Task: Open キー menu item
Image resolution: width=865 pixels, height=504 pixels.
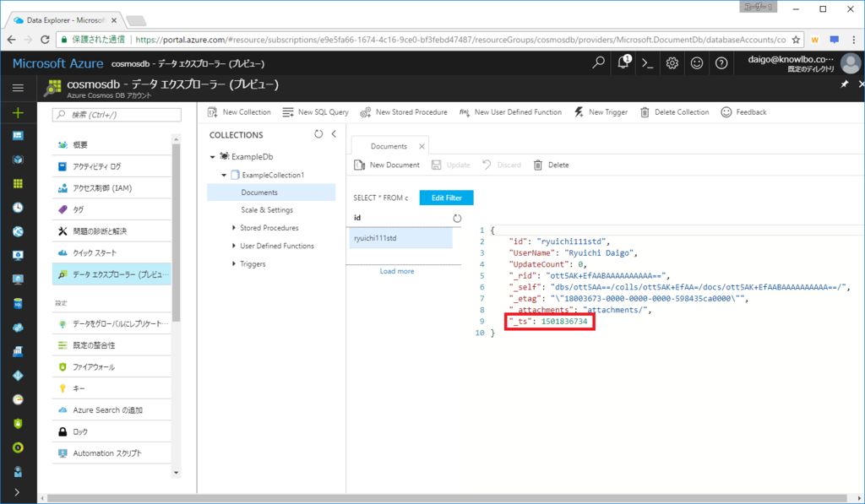Action: tap(112, 388)
